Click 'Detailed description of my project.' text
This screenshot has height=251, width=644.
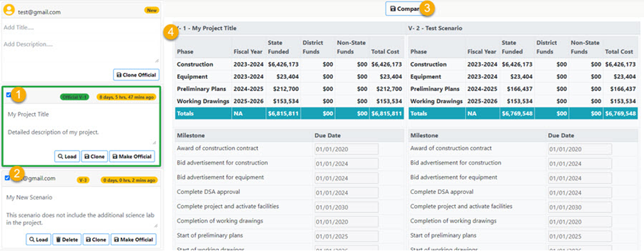[x=53, y=132]
